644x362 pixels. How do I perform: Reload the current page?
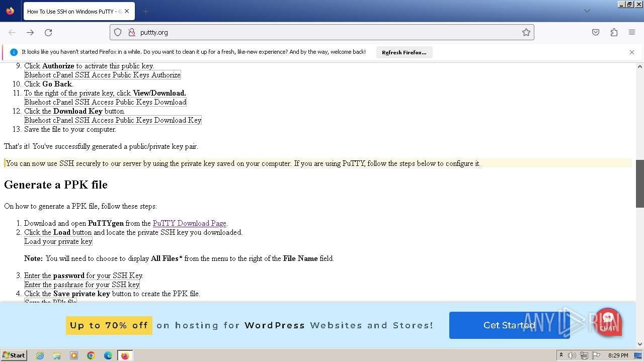coord(48,32)
